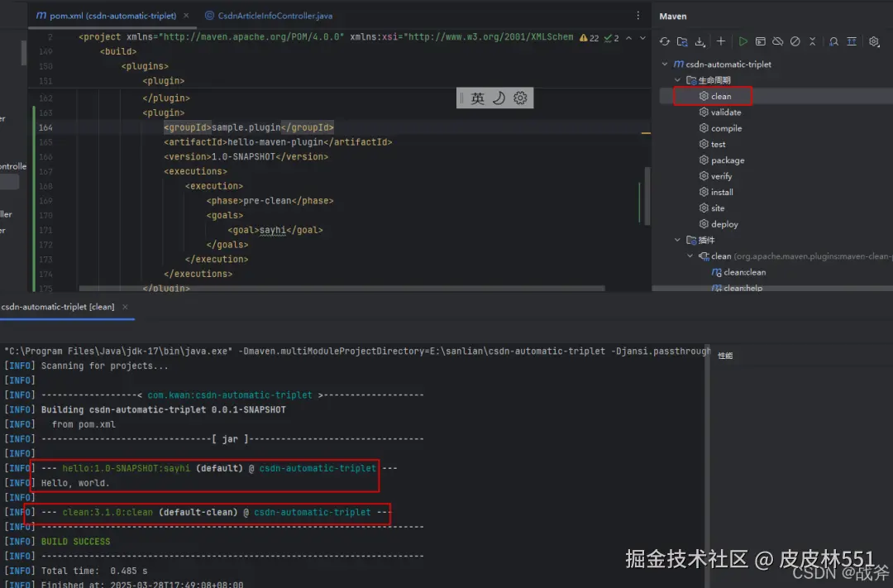
Task: Collapse csdn-automatic-triplet Maven project node
Action: click(x=665, y=65)
